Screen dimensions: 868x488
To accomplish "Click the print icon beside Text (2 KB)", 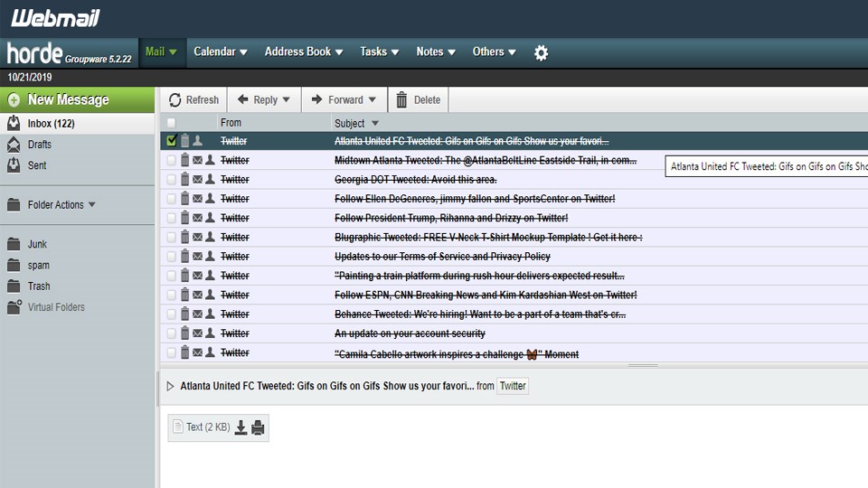I will point(258,427).
